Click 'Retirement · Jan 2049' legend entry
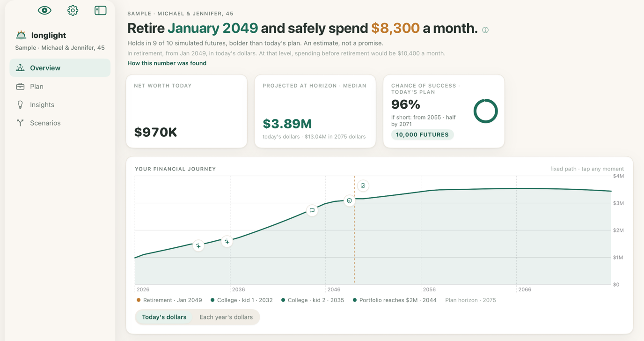Image resolution: width=644 pixels, height=341 pixels. coord(169,300)
